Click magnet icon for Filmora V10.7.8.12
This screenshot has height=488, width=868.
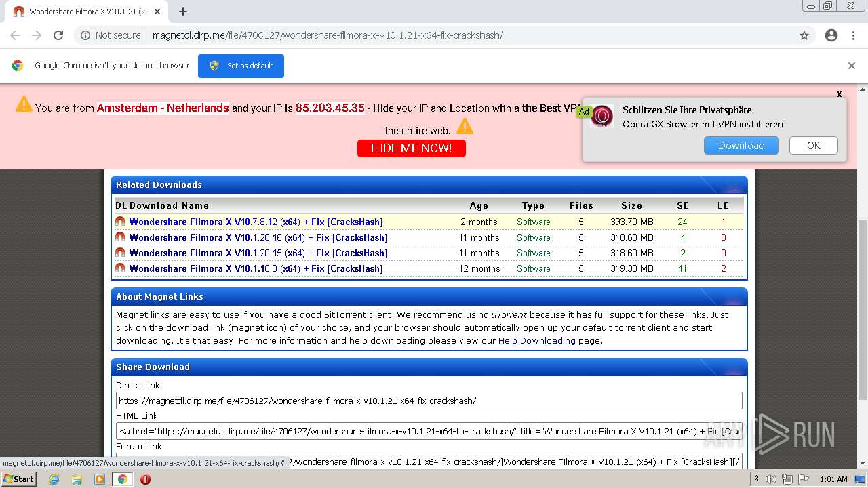point(120,222)
